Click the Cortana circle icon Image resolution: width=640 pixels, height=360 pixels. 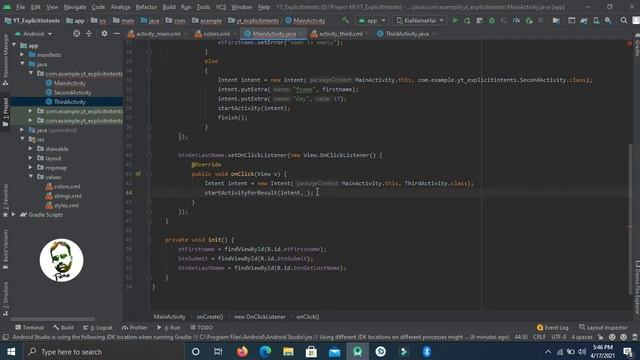coord(196,351)
